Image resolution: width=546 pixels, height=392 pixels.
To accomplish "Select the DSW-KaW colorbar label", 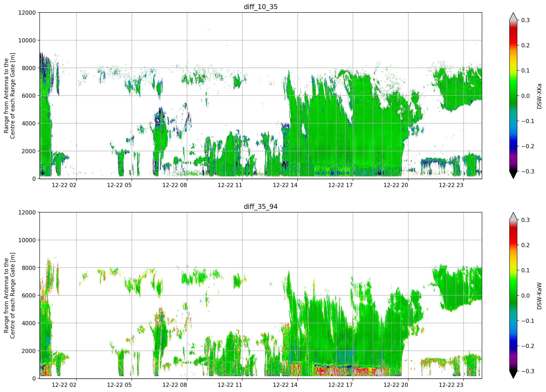I will (539, 296).
